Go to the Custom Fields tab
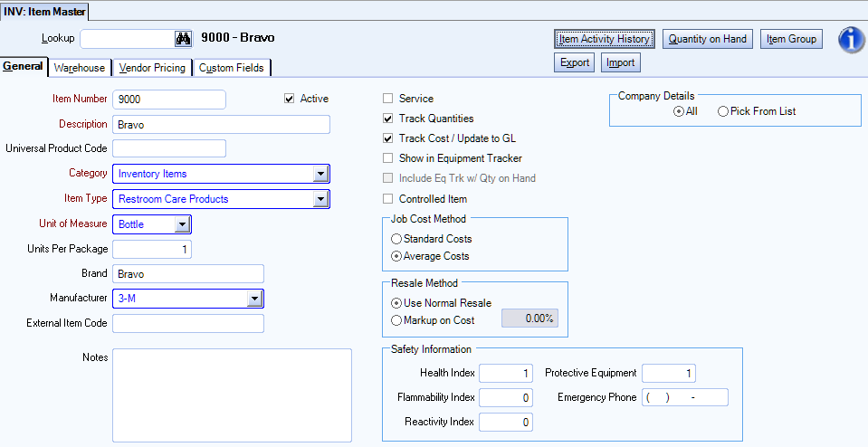 [x=231, y=68]
